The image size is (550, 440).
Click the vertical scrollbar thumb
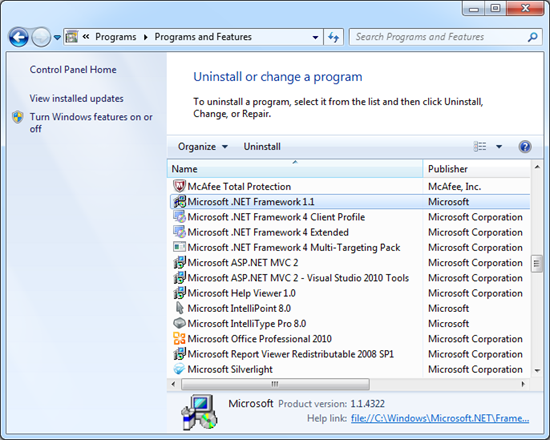click(537, 264)
